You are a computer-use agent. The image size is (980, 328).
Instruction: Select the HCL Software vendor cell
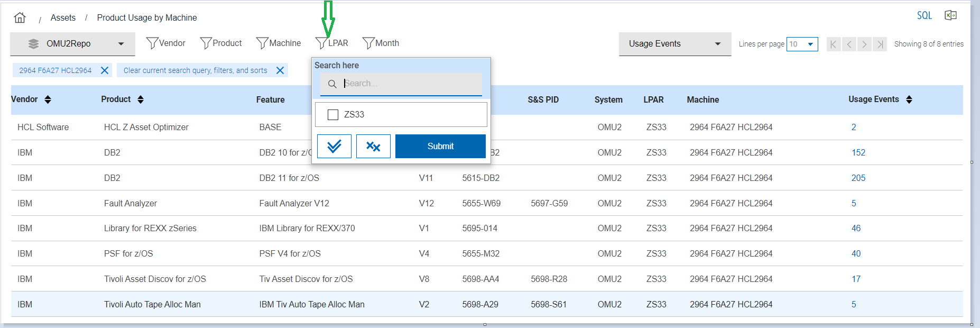tap(43, 127)
